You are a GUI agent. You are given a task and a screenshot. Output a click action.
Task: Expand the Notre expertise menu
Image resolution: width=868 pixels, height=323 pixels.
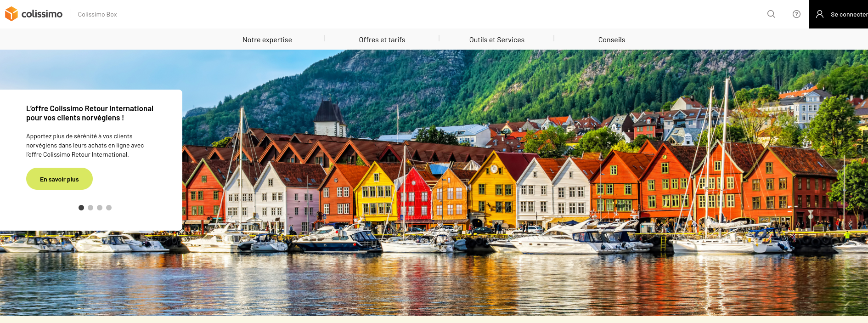click(267, 40)
